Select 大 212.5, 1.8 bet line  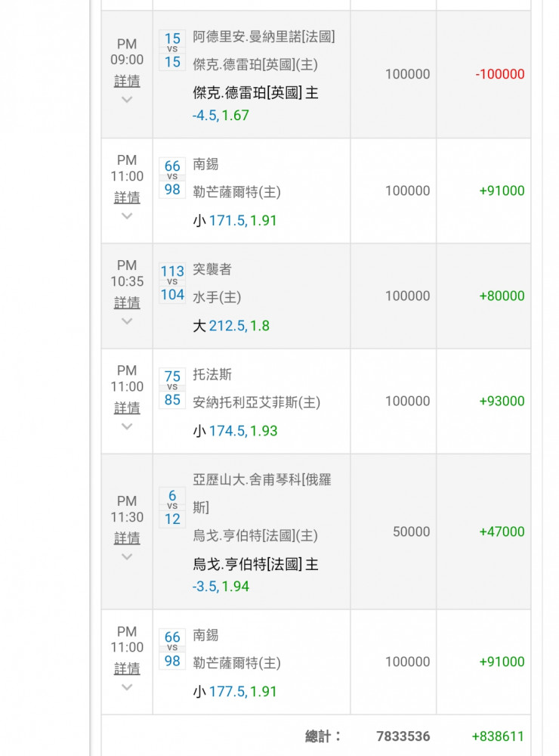click(x=231, y=326)
